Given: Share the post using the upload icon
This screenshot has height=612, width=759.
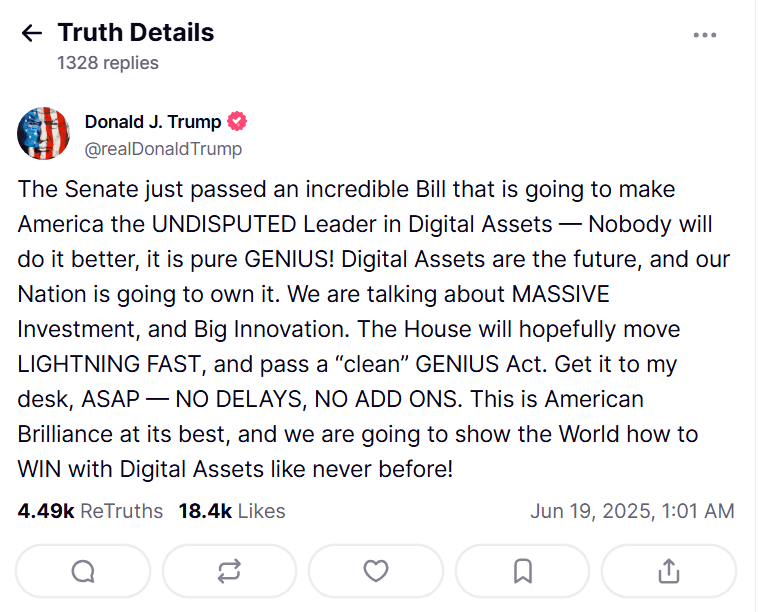Looking at the screenshot, I should 668,571.
